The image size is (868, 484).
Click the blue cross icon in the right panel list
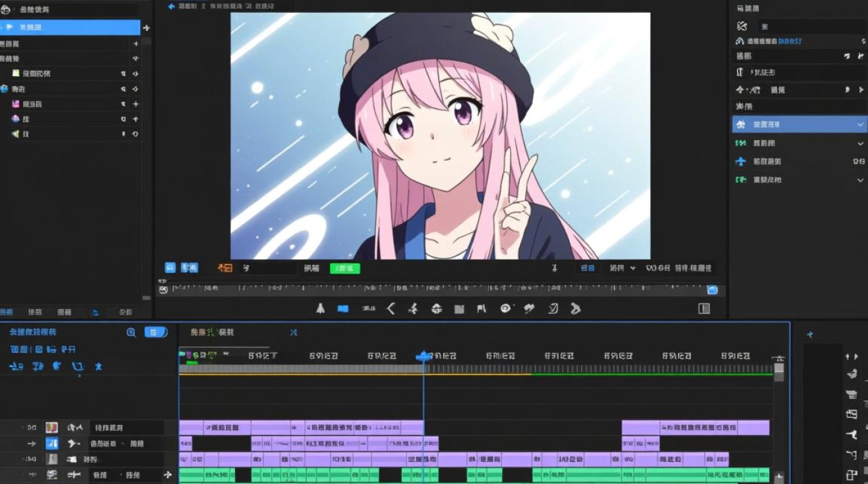pos(741,161)
